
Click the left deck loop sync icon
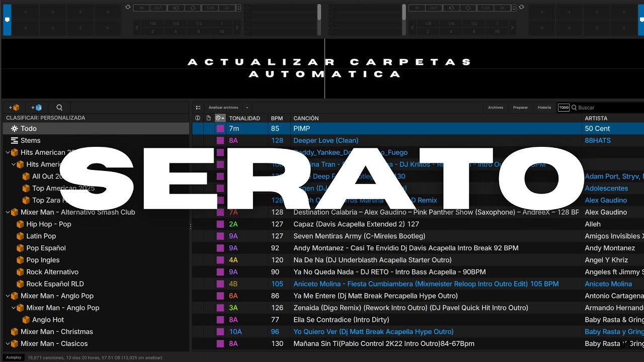(x=128, y=7)
